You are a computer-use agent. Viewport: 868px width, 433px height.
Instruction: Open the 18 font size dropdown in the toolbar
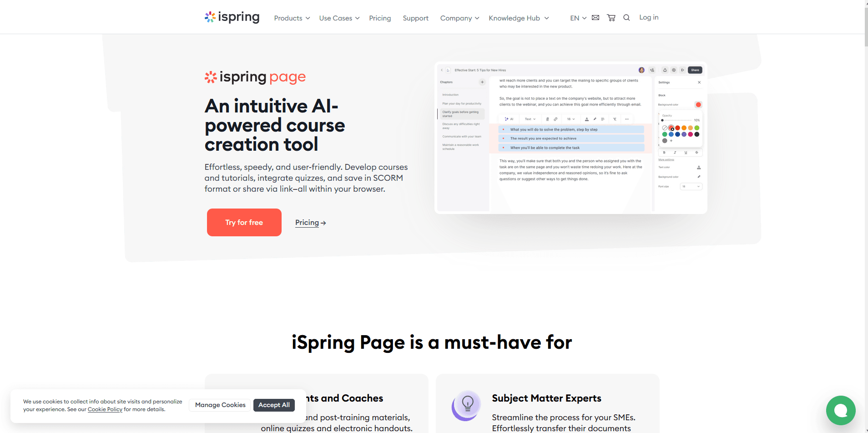click(571, 119)
